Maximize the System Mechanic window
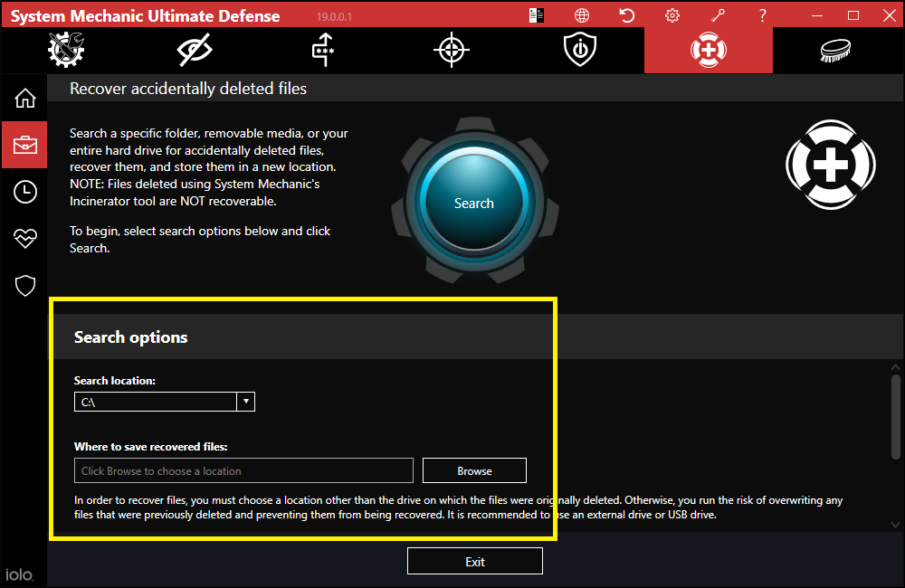905x588 pixels. [853, 15]
